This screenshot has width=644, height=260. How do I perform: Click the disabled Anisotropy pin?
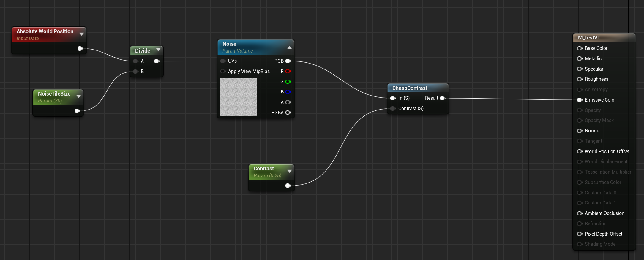pyautogui.click(x=580, y=89)
